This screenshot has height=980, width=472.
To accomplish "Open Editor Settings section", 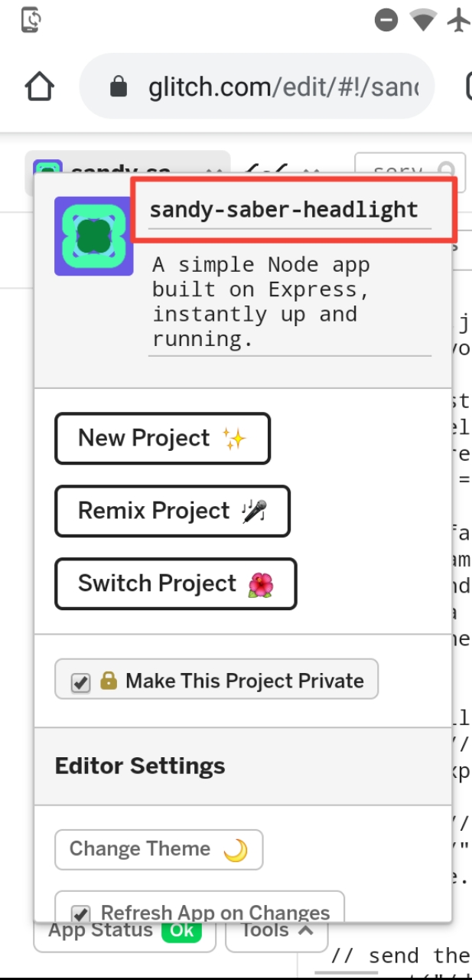I will coord(139,766).
